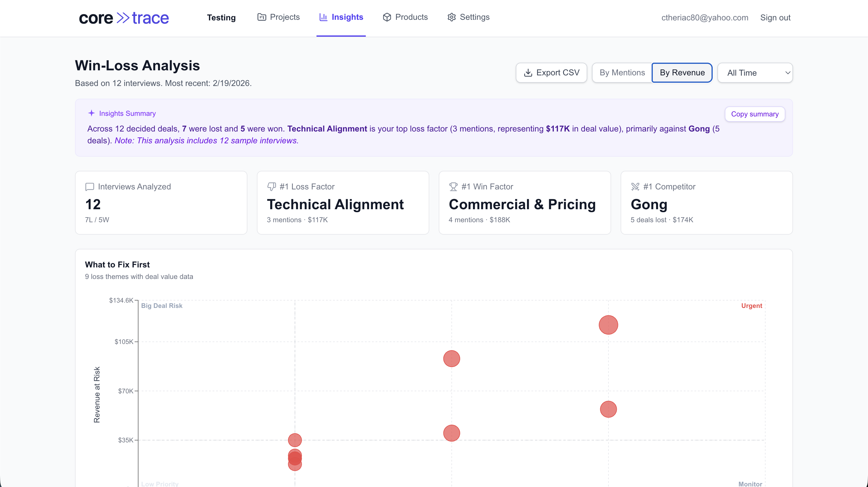
Task: Click the crossed-swords icon on Competitor card
Action: click(635, 186)
